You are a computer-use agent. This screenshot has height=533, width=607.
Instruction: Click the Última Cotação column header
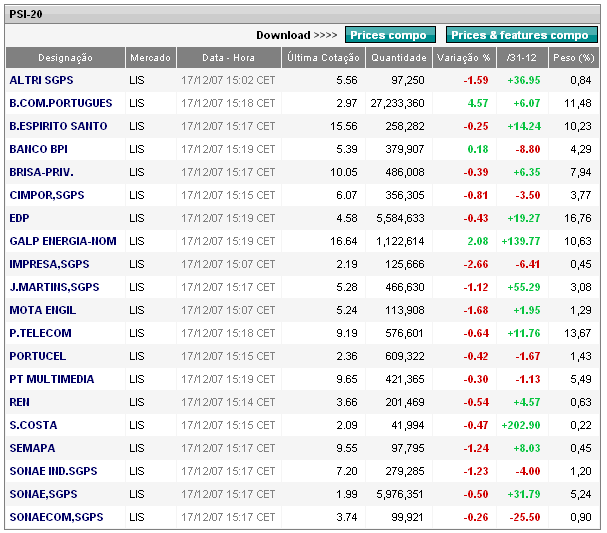(x=322, y=58)
